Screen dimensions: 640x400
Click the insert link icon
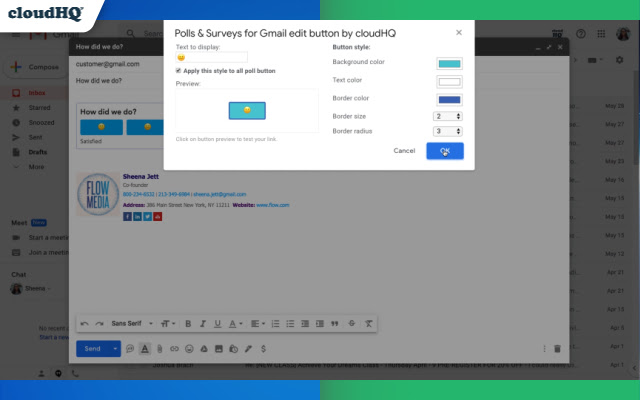[174, 349]
